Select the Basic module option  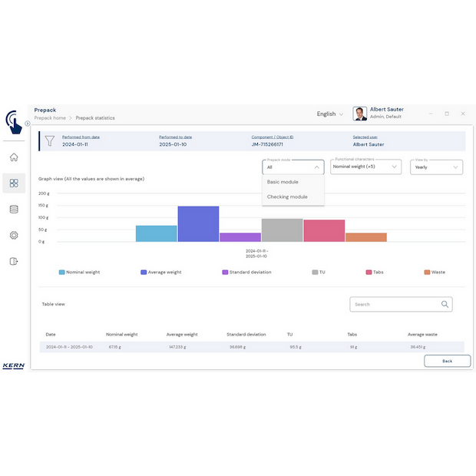click(x=283, y=182)
